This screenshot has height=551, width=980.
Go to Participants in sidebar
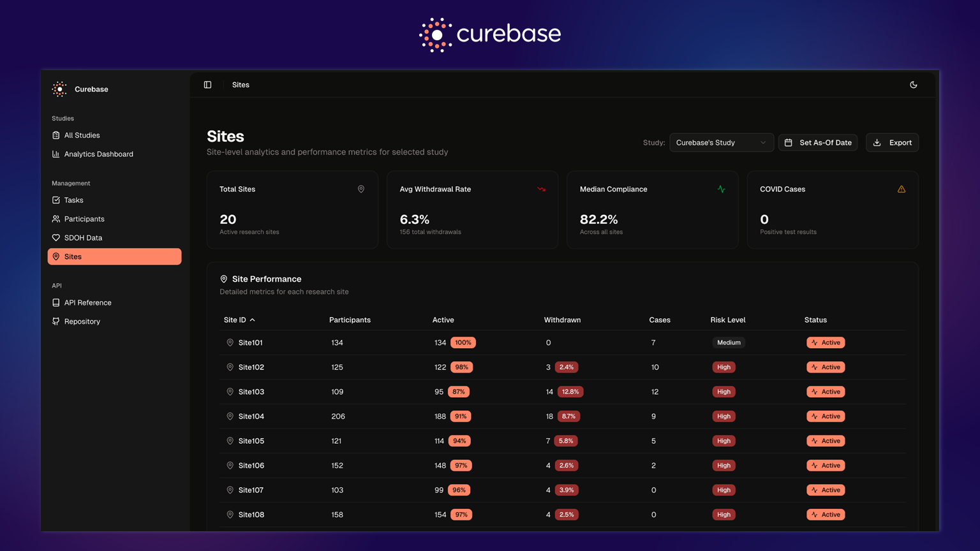click(x=84, y=219)
